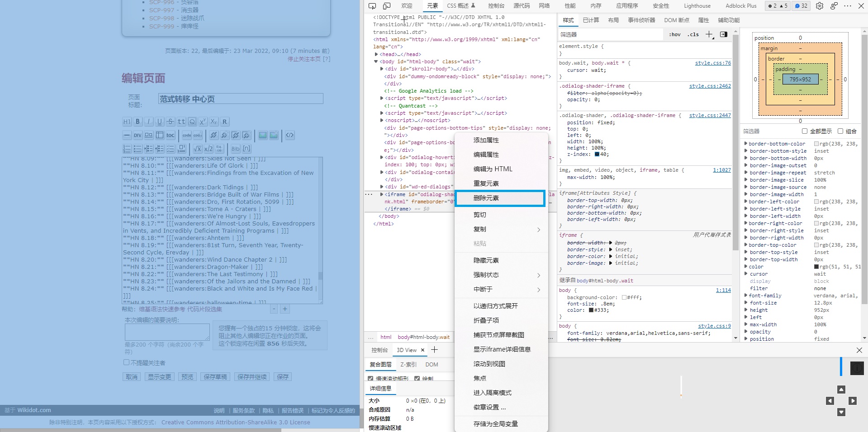
Task: Tick the 不提醒关注者 checkbox
Action: point(127,362)
